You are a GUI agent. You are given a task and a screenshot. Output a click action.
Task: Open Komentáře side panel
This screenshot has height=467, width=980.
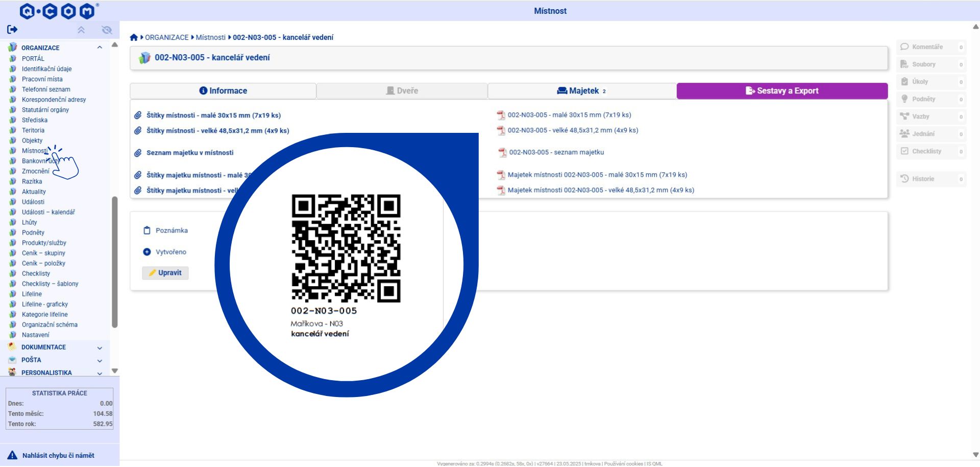tap(931, 47)
